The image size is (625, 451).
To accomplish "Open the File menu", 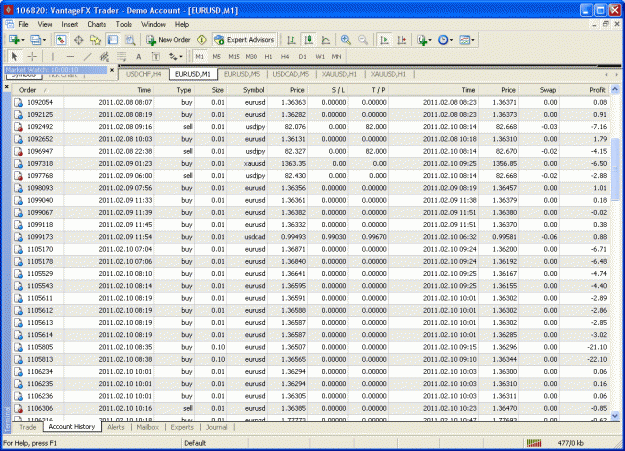I will tap(23, 24).
